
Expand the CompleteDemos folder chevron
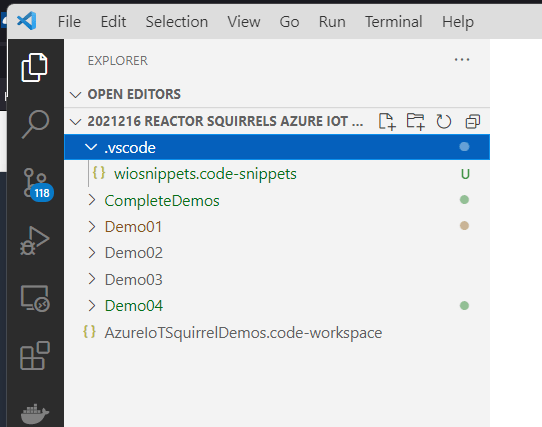coord(92,200)
